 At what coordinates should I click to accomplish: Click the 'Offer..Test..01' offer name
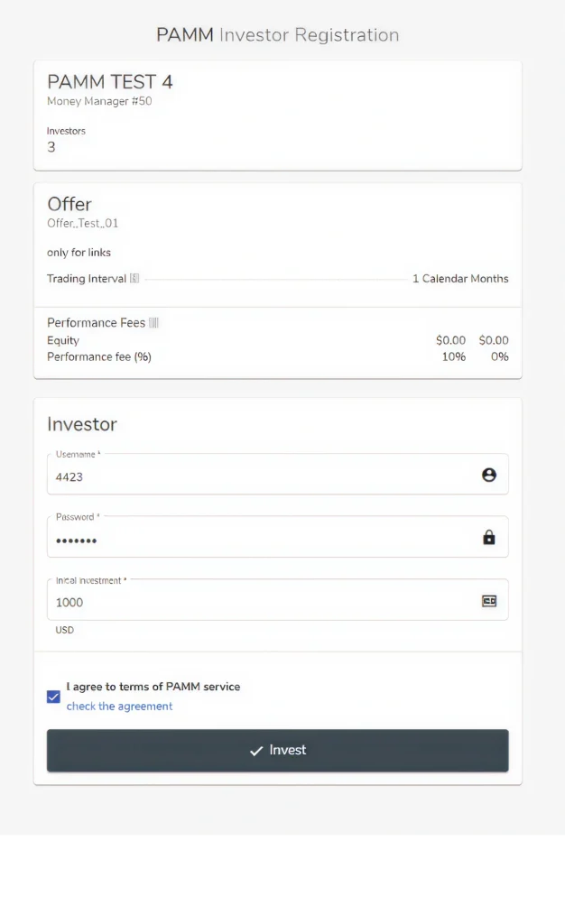pos(82,224)
